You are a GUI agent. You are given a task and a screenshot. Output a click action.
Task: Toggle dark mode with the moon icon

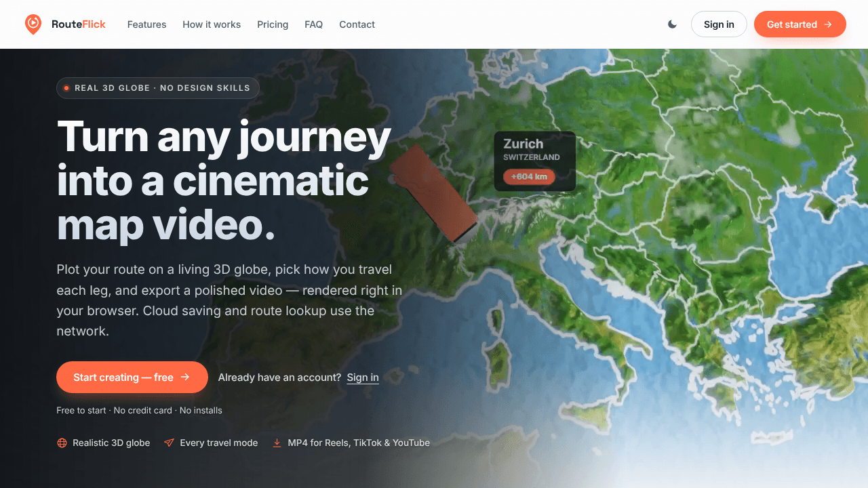coord(672,24)
